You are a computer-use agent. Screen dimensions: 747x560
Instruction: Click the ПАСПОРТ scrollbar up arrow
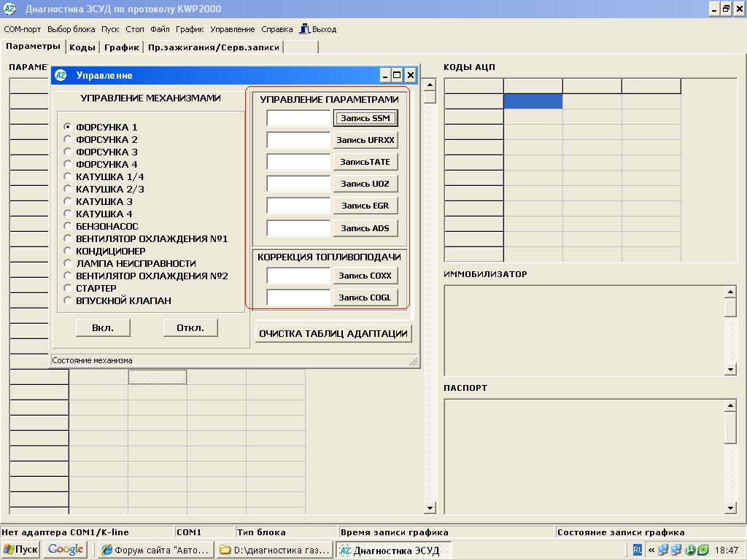(x=730, y=405)
